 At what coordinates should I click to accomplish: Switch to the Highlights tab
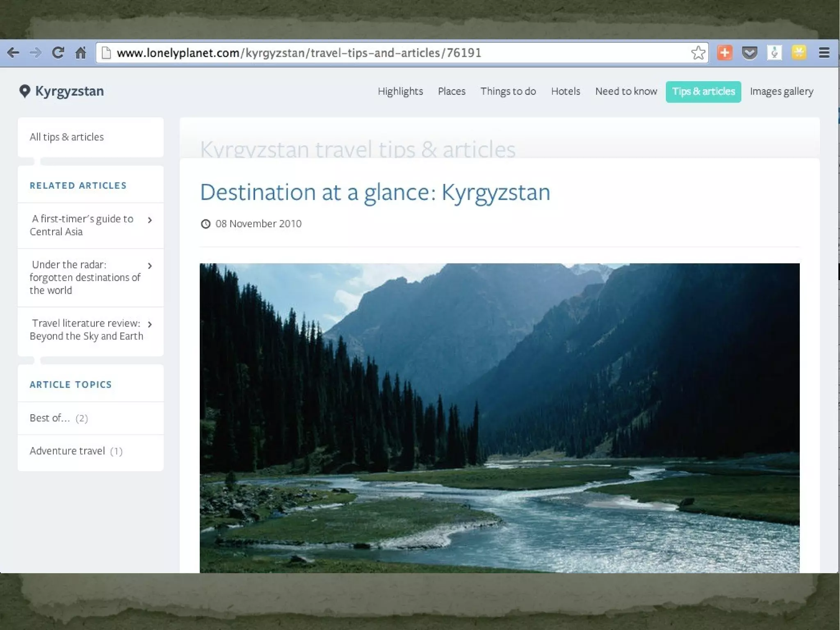[x=400, y=91]
